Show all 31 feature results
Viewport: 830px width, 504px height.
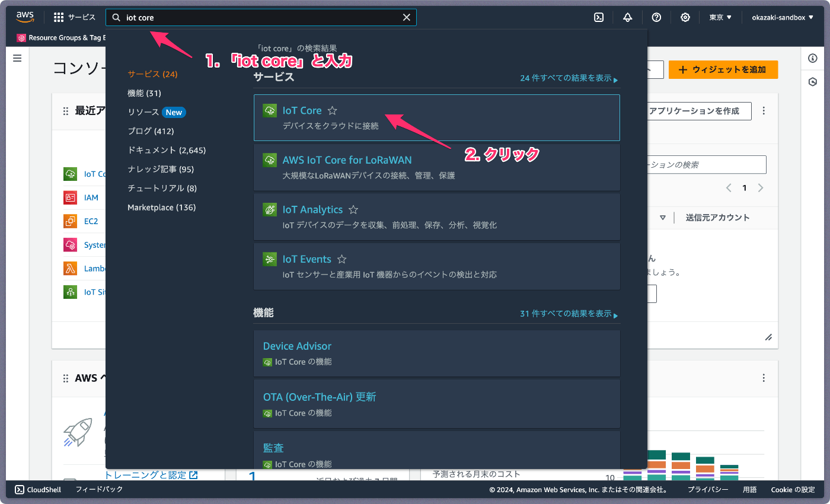click(569, 314)
